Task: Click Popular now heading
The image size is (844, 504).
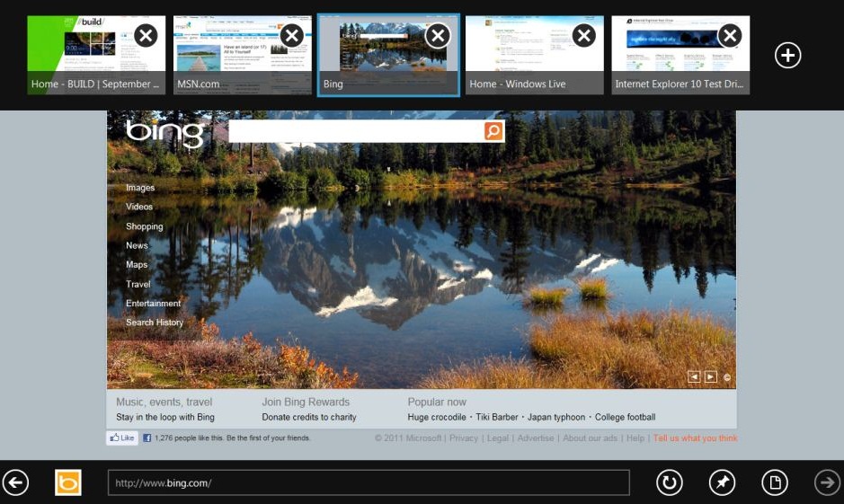Action: tap(437, 402)
